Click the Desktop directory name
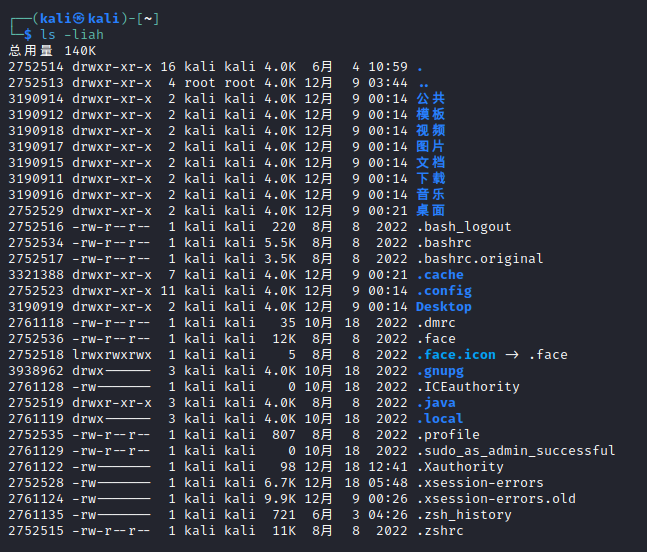The width and height of the screenshot is (647, 552). coord(443,306)
